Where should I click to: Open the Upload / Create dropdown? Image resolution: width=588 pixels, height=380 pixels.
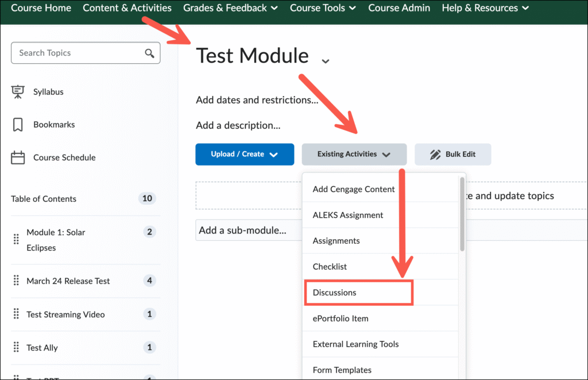coord(245,154)
